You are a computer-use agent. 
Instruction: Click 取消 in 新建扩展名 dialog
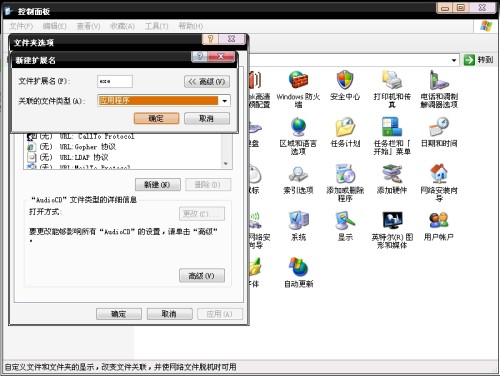coord(207,118)
